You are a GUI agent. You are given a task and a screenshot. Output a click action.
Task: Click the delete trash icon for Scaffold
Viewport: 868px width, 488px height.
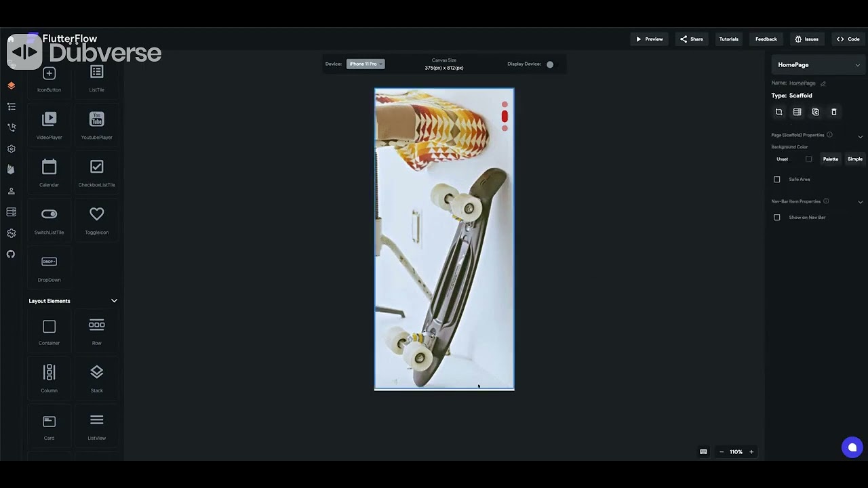click(834, 112)
